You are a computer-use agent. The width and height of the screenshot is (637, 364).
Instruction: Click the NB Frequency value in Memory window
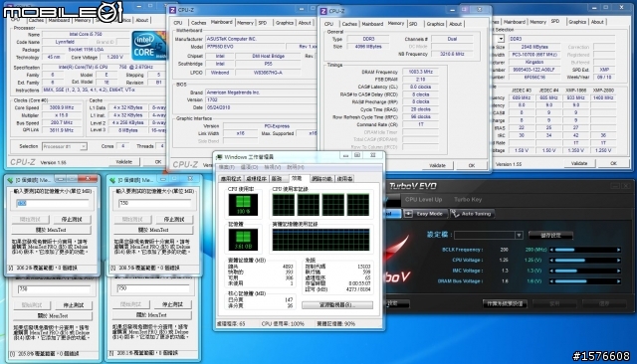pos(452,54)
